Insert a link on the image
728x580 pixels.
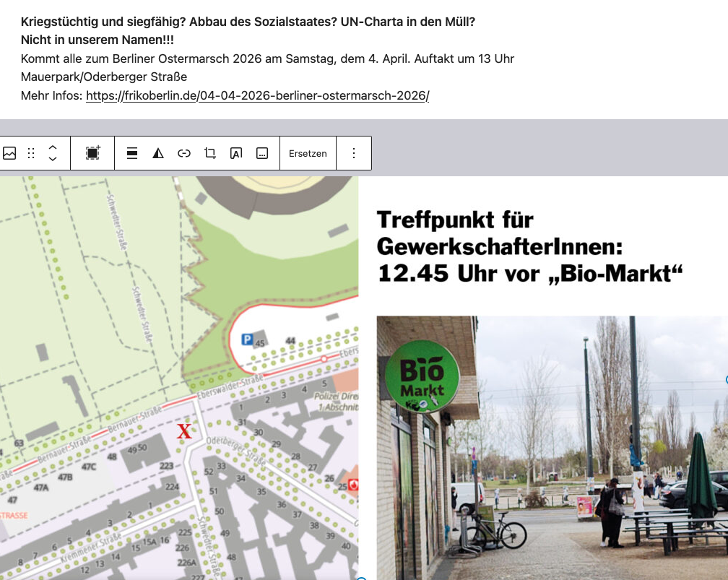184,153
